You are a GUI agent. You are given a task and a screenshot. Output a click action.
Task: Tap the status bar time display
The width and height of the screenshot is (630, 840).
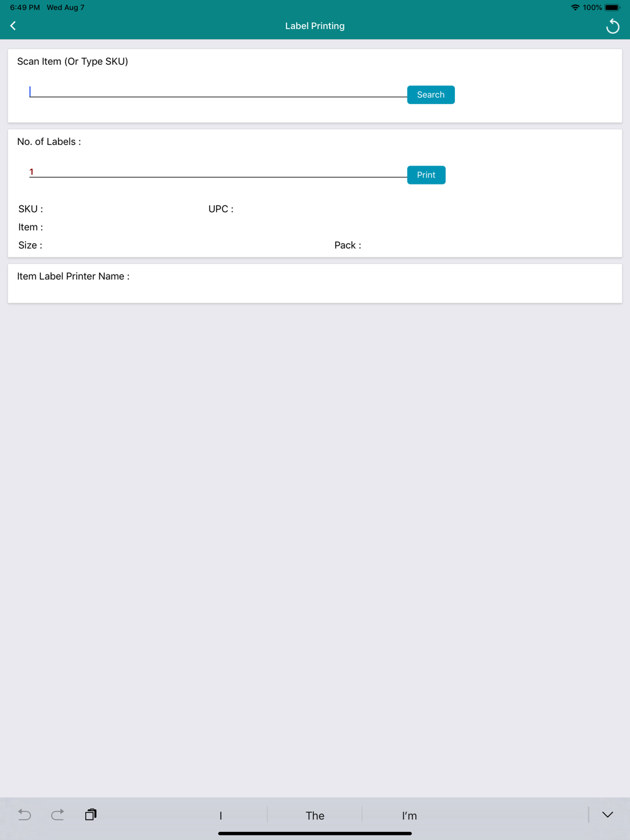pos(25,8)
